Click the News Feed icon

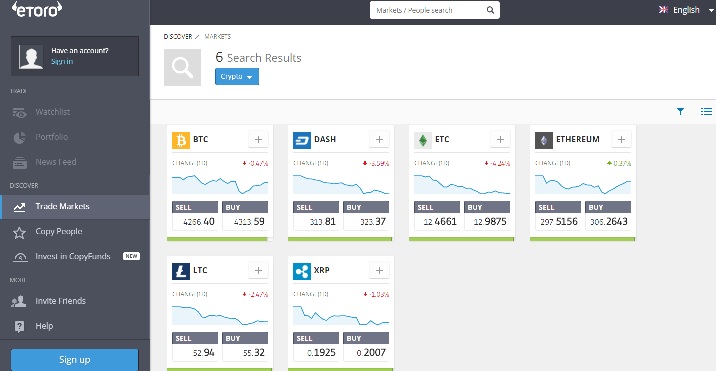pyautogui.click(x=19, y=162)
